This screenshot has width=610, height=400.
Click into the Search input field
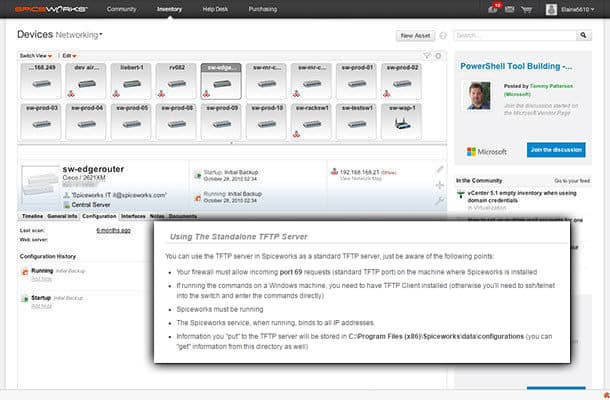click(x=515, y=35)
